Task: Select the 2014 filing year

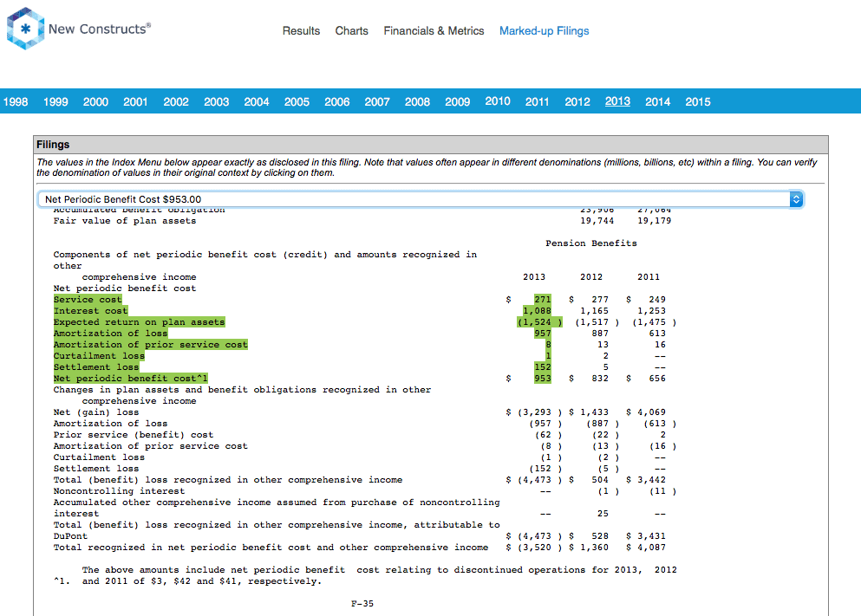Action: coord(657,101)
